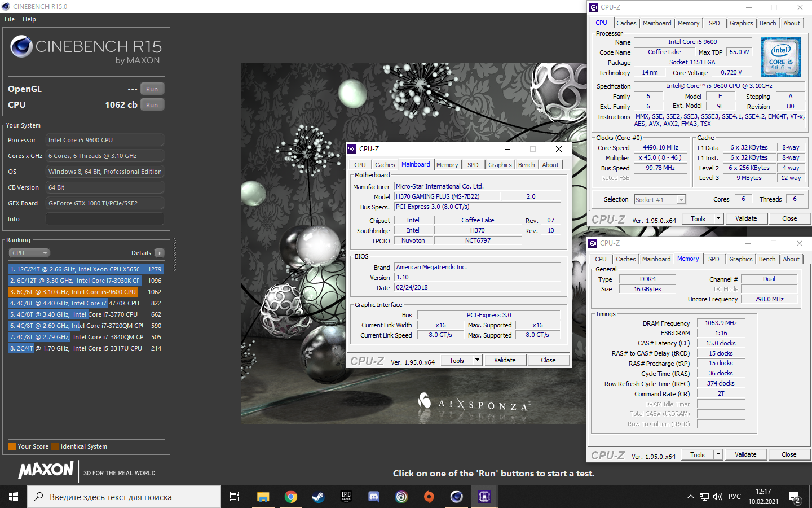Expand Tools arrow in CPU tab window

(718, 218)
